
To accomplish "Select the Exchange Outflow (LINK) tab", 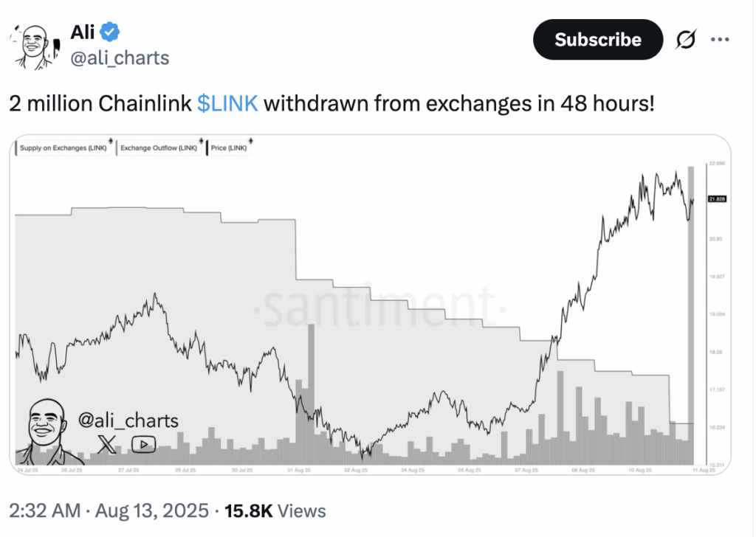I will tap(159, 148).
